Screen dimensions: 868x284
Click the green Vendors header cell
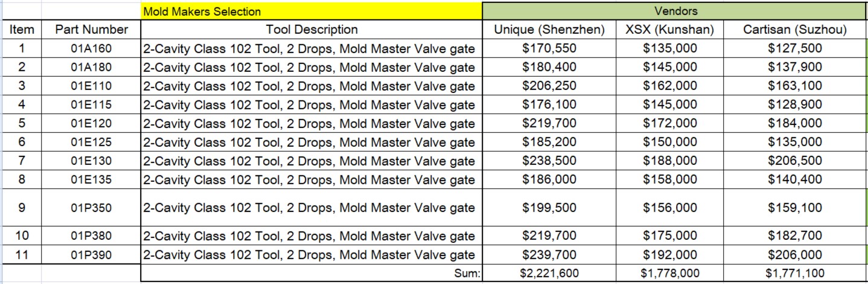675,11
